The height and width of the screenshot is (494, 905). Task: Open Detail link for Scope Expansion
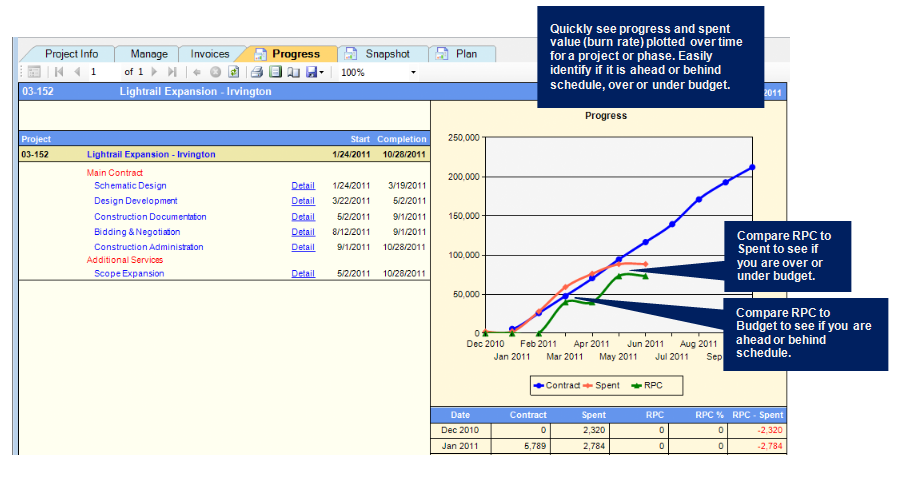coord(302,274)
